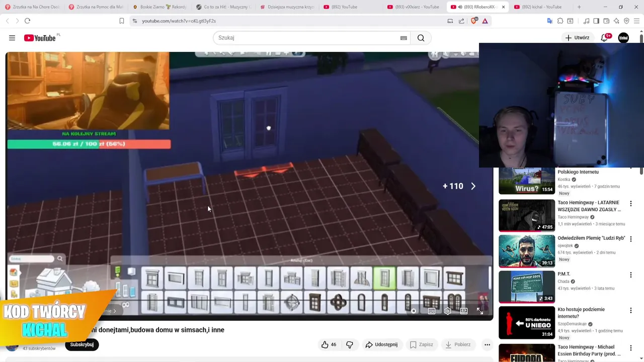This screenshot has height=362, width=644.
Task: Go back with browser back arrow
Action: [x=7, y=21]
